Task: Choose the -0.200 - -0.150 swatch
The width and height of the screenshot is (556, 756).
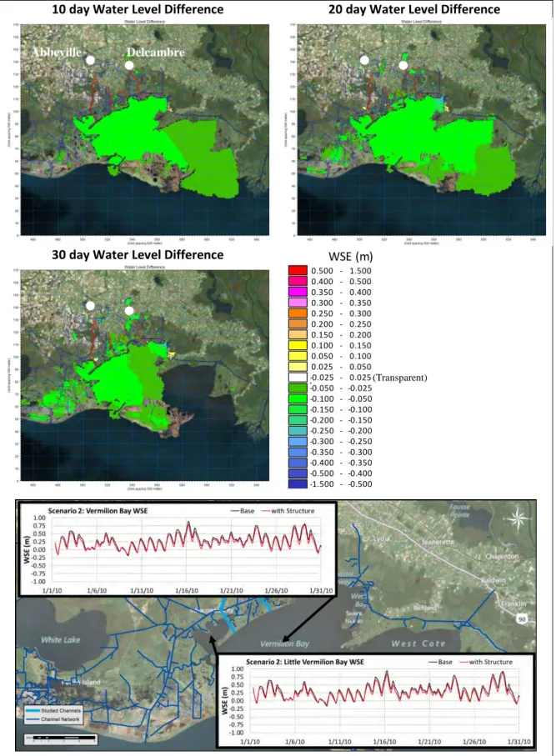Action: [x=298, y=420]
